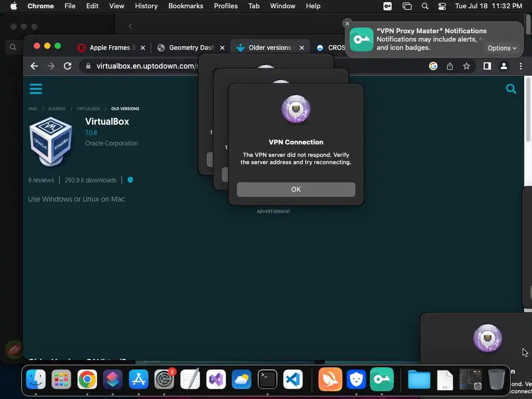Open Control Center in the menu bar

click(442, 6)
